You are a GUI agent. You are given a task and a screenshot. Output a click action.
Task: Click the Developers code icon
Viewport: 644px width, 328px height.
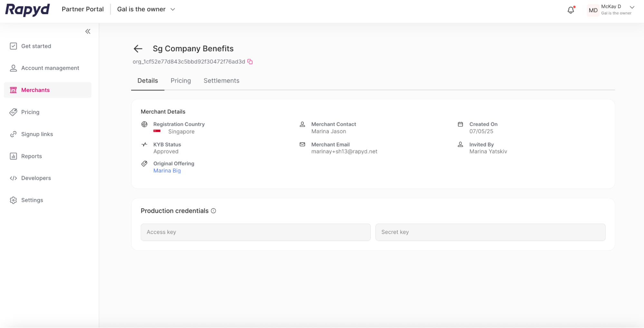coord(13,178)
